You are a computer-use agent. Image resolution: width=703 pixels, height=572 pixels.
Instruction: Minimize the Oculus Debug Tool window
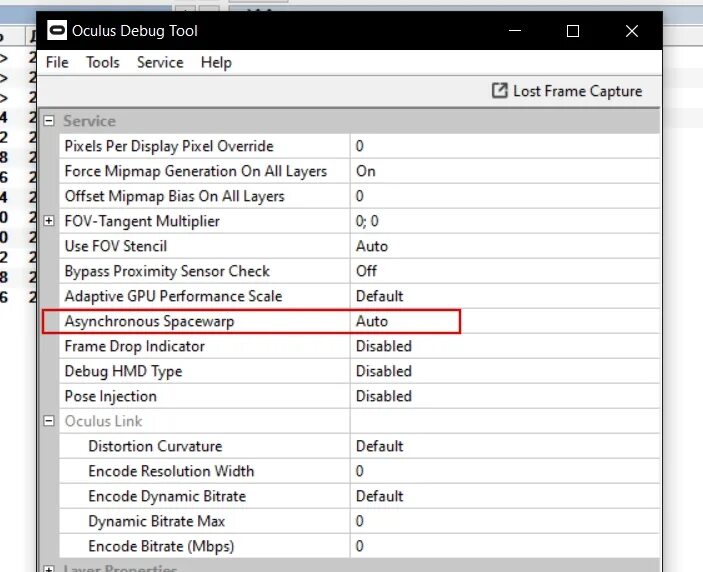(515, 30)
